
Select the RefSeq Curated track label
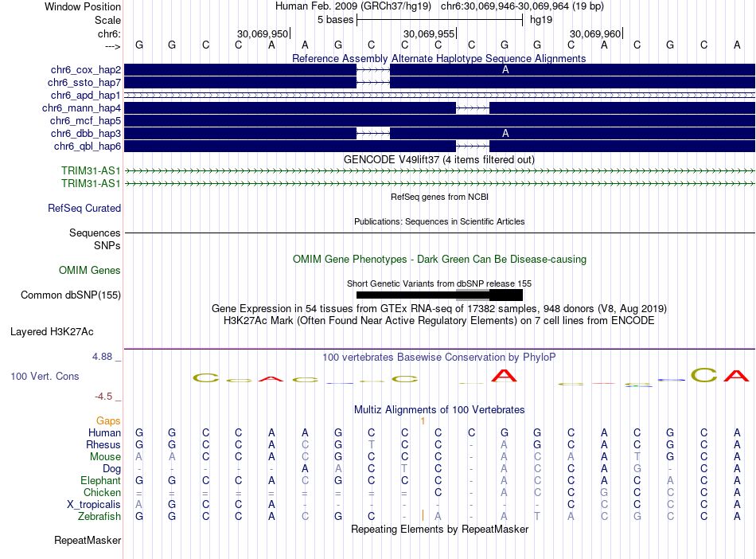coord(84,209)
